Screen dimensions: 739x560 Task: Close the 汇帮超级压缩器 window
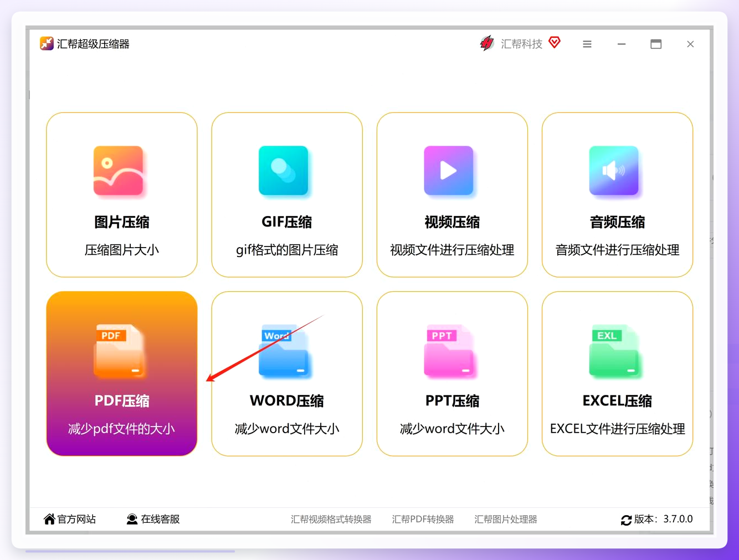click(690, 44)
